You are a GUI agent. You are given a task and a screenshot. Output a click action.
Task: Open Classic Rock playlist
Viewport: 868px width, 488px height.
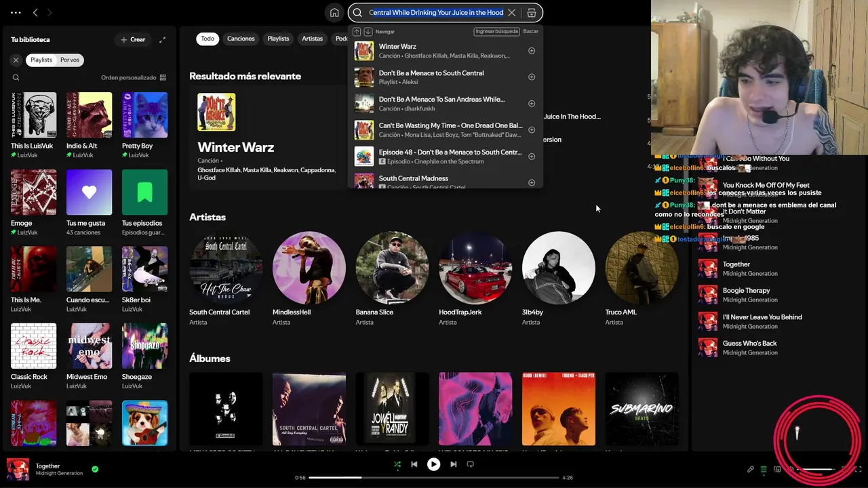click(x=33, y=357)
